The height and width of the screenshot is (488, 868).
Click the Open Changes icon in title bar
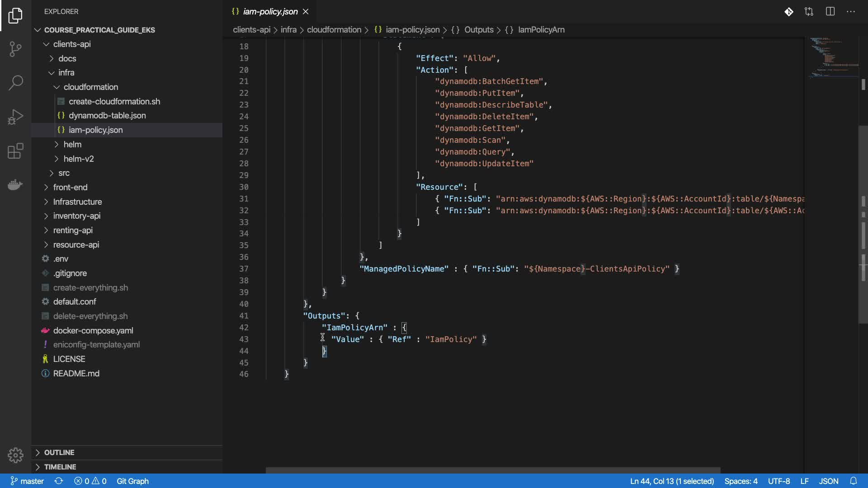809,12
